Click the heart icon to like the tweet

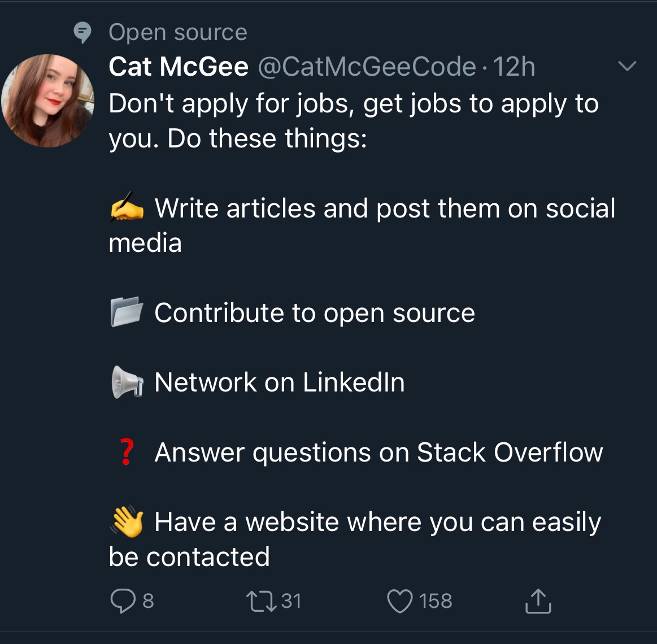[400, 601]
